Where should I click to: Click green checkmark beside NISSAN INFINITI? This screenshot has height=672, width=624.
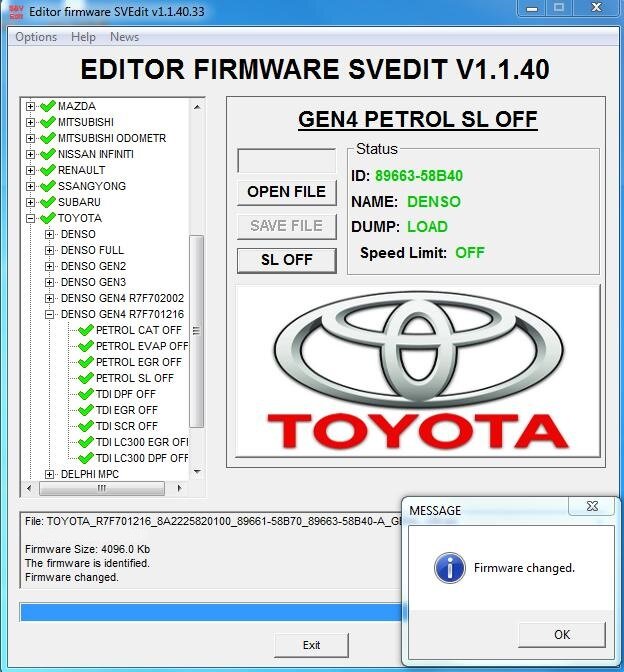coord(48,153)
